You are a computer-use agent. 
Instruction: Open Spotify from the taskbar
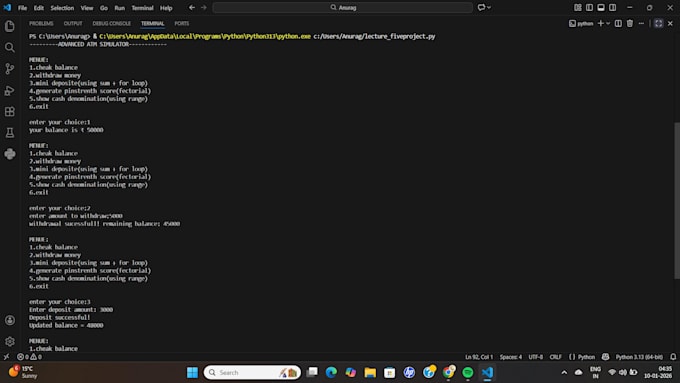click(x=468, y=372)
